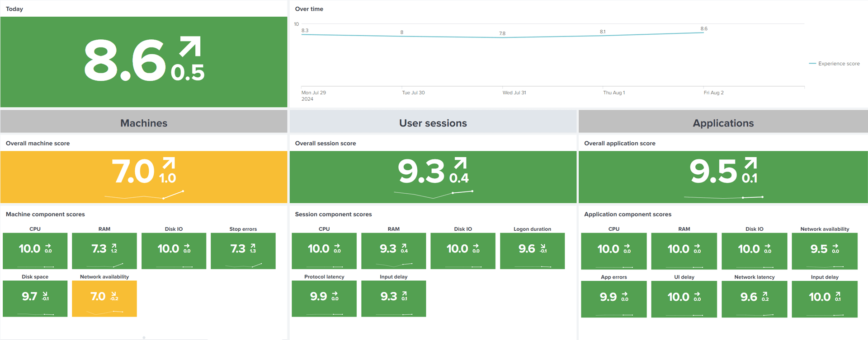The image size is (868, 340).
Task: Click the trend arrow on the overall application score
Action: (x=750, y=163)
